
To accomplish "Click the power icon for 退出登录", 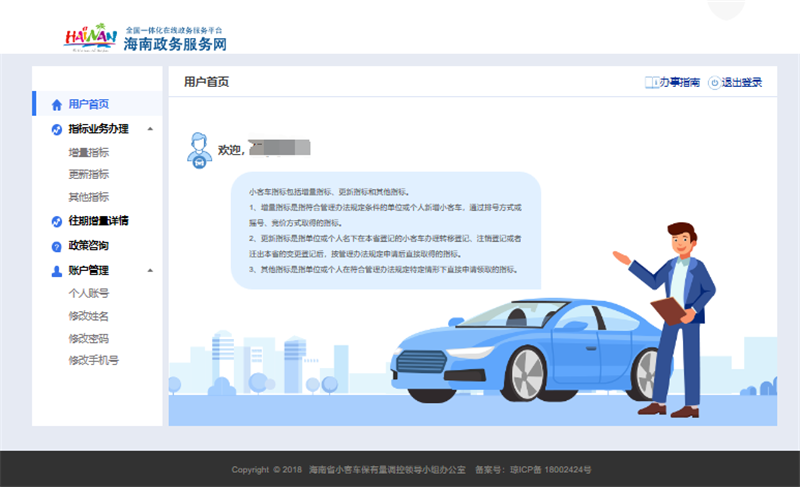I will tap(714, 83).
